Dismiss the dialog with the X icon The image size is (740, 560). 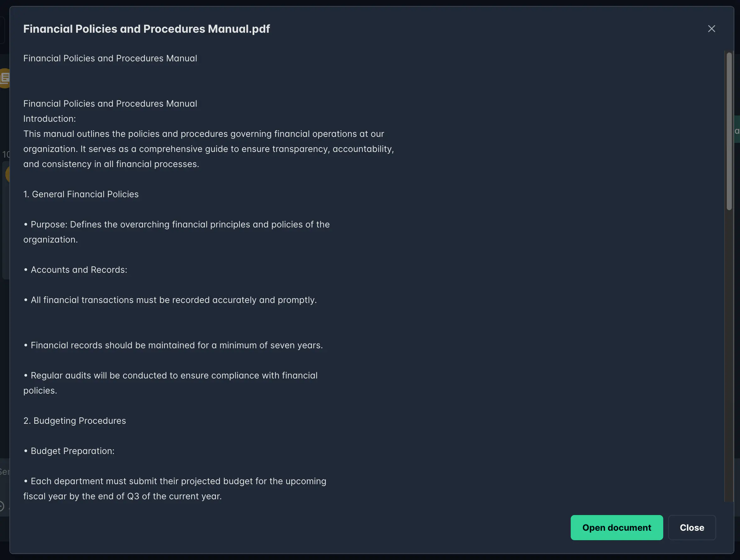point(711,29)
